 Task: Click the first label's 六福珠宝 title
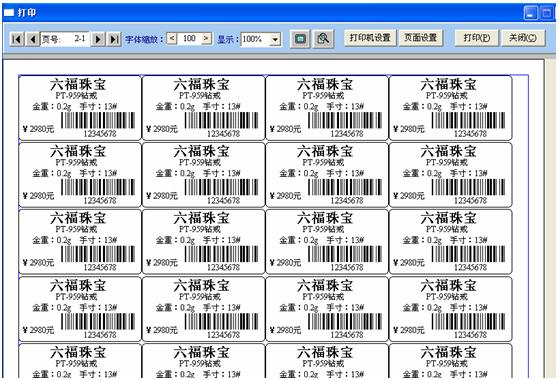(78, 84)
